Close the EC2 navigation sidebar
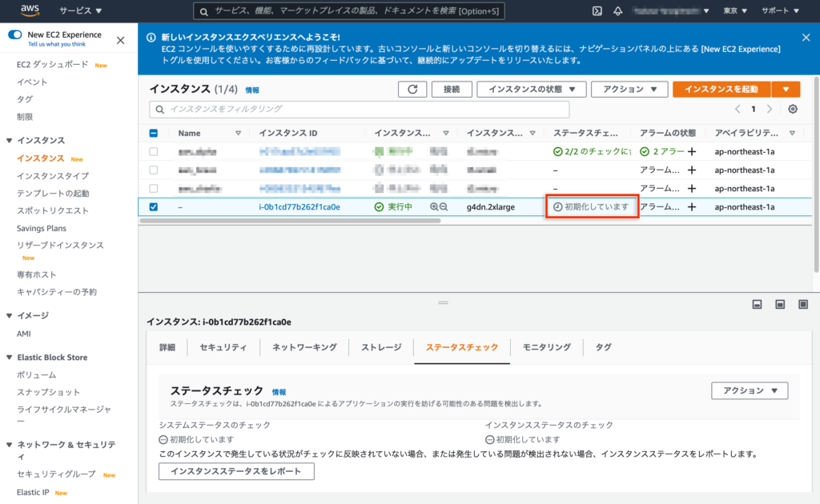Viewport: 820px width, 504px height. [x=120, y=40]
